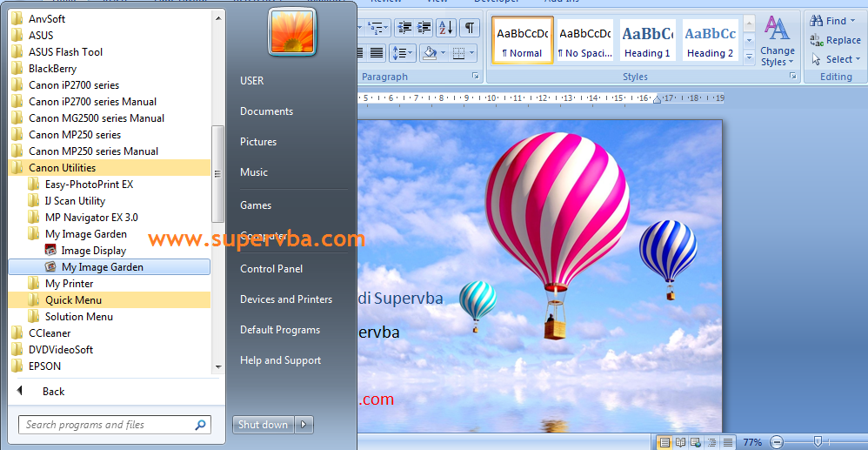Open the zoom dialog via 77% label
Screen dimensions: 868x450
752,442
